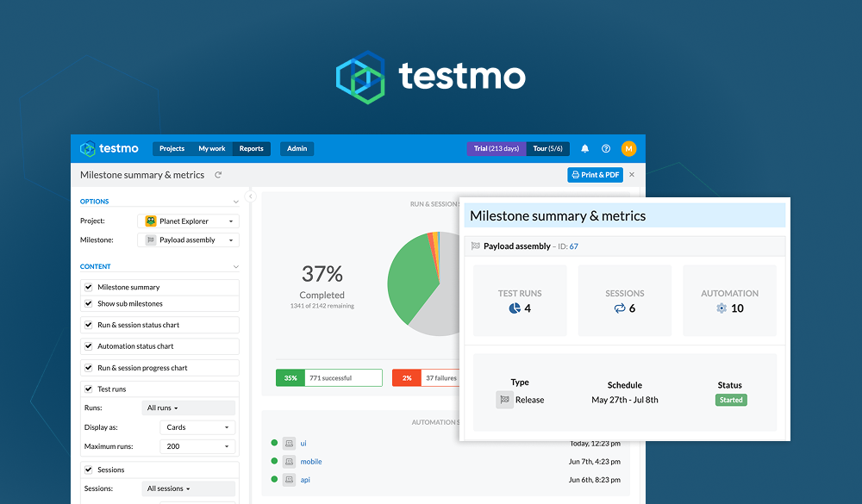Collapse the sidebar with the arrow handle
The image size is (862, 504).
251,196
